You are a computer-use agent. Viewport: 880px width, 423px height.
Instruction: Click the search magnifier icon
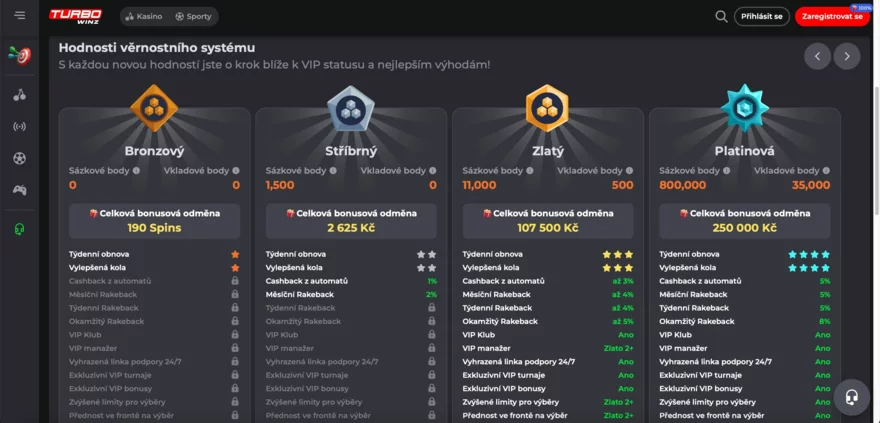(721, 16)
